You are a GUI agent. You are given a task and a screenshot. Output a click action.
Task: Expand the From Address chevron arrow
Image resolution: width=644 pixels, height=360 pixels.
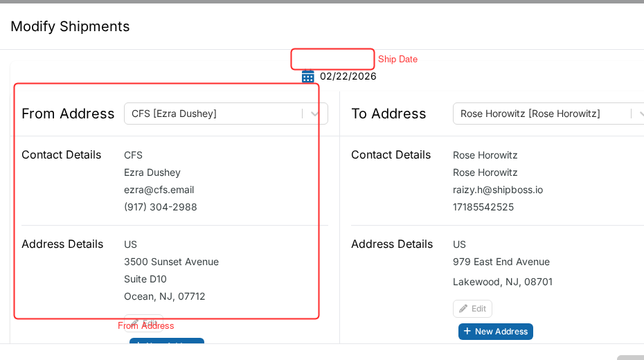click(x=314, y=114)
